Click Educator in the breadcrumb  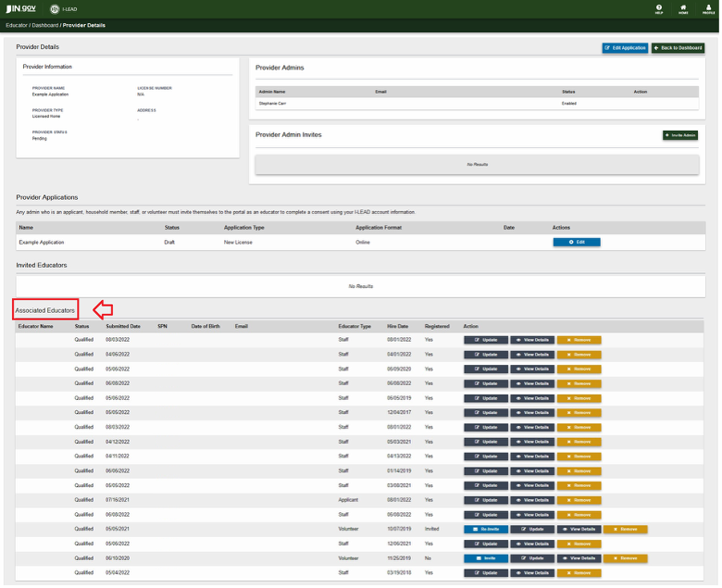tap(16, 25)
